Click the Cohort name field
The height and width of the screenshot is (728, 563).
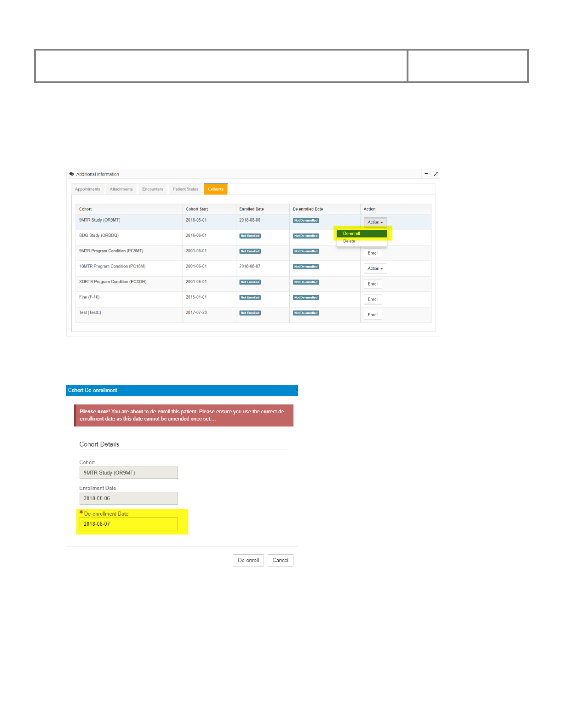coord(129,472)
